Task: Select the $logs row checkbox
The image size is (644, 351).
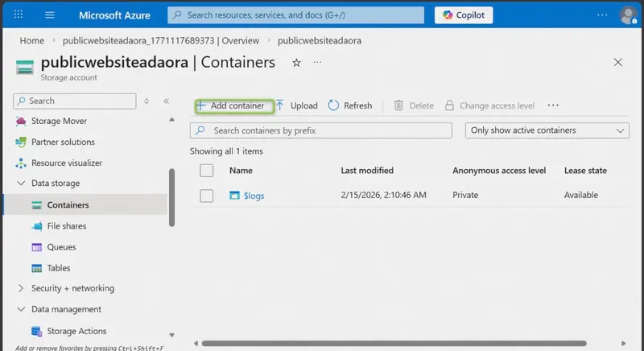Action: [x=207, y=196]
